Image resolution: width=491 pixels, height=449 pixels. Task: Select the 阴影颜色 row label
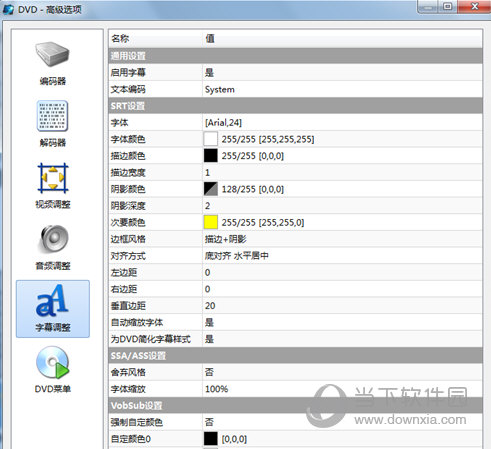128,189
